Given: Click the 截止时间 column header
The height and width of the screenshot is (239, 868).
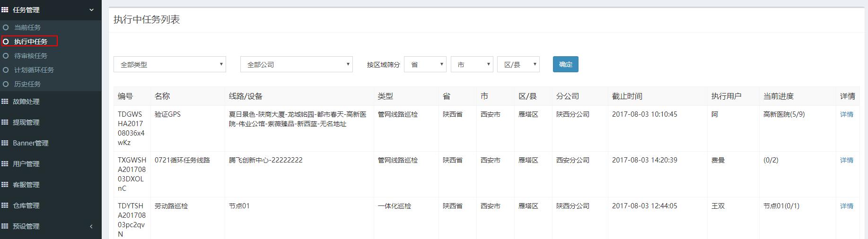Looking at the screenshot, I should (627, 96).
